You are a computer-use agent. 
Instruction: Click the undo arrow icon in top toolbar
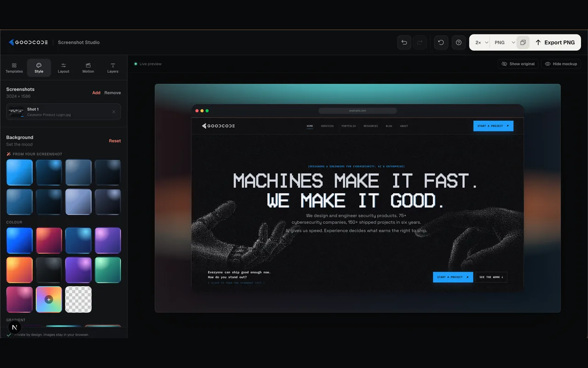[x=404, y=42]
